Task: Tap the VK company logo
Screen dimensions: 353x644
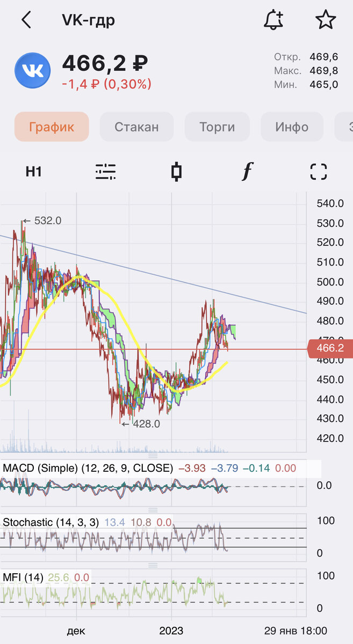Action: [x=32, y=70]
